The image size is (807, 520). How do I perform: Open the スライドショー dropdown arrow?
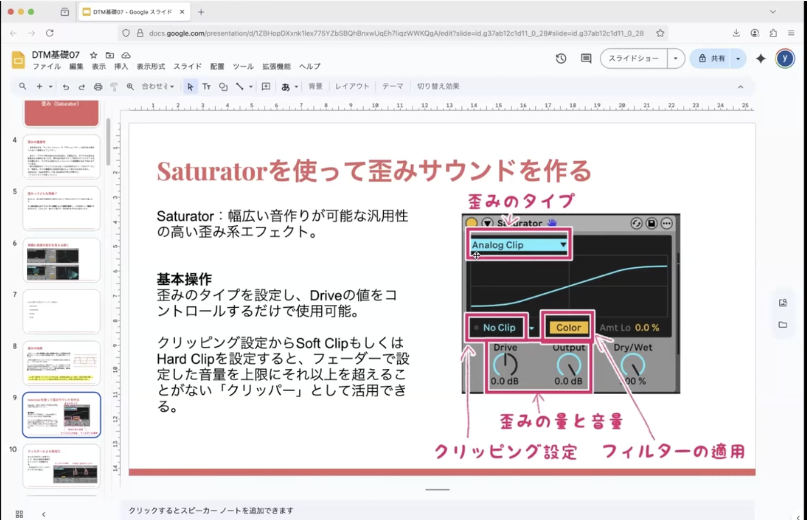coord(677,59)
